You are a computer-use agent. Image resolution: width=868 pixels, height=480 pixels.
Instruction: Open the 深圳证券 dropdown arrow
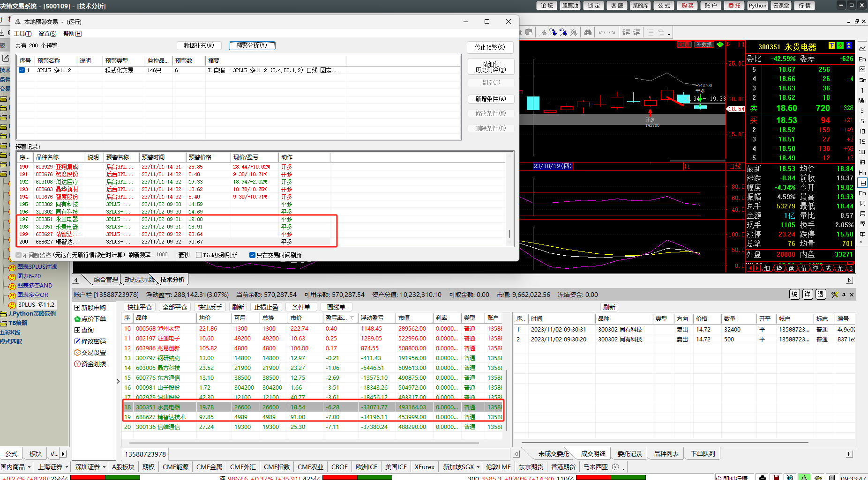104,467
